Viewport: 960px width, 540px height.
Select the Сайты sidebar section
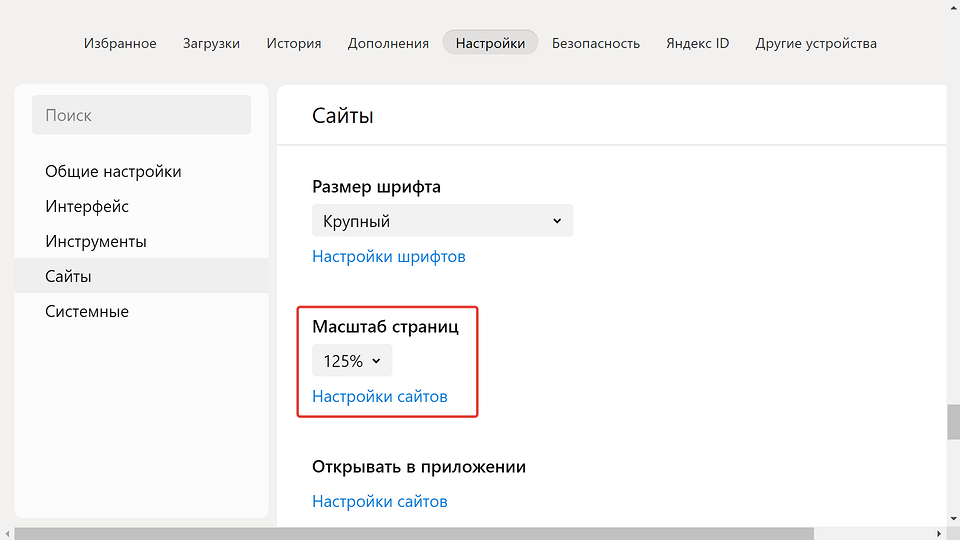pos(68,276)
